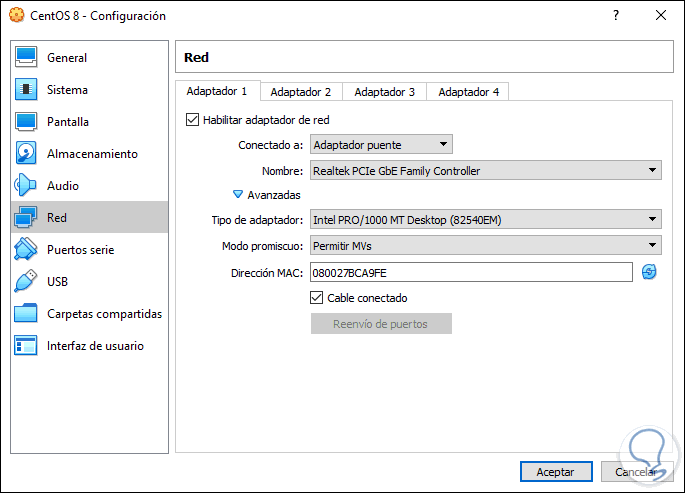The image size is (685, 493).
Task: Switch to the Adaptador 4 tab
Action: click(468, 92)
